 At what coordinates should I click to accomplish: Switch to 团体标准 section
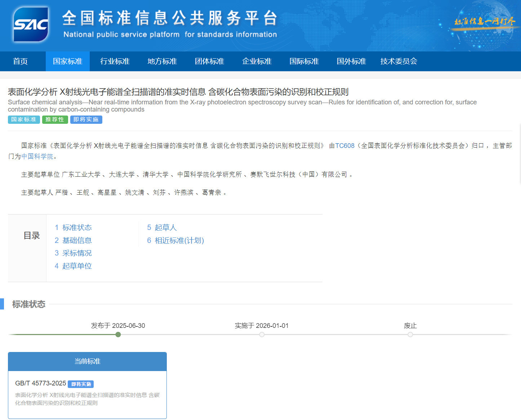pyautogui.click(x=209, y=62)
